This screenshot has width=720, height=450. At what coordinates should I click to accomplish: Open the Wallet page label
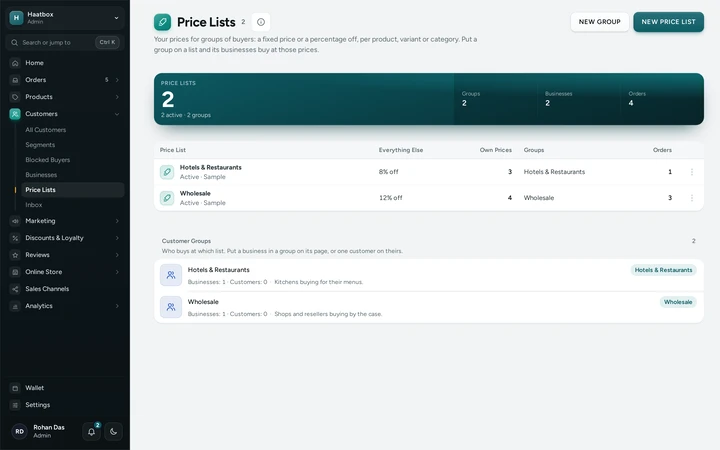[34, 388]
